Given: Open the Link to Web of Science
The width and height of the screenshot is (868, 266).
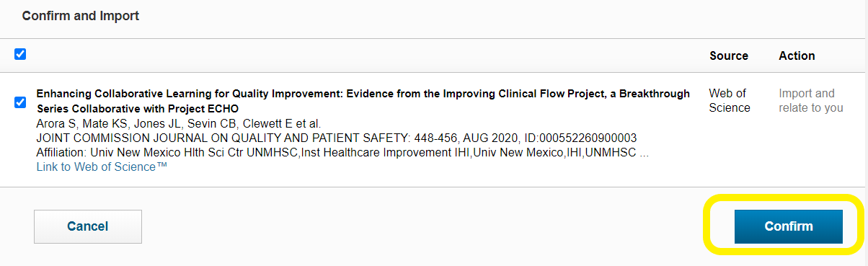Looking at the screenshot, I should 102,167.
